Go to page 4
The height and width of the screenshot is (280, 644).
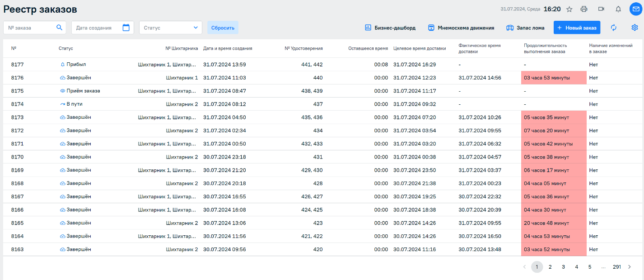576,267
